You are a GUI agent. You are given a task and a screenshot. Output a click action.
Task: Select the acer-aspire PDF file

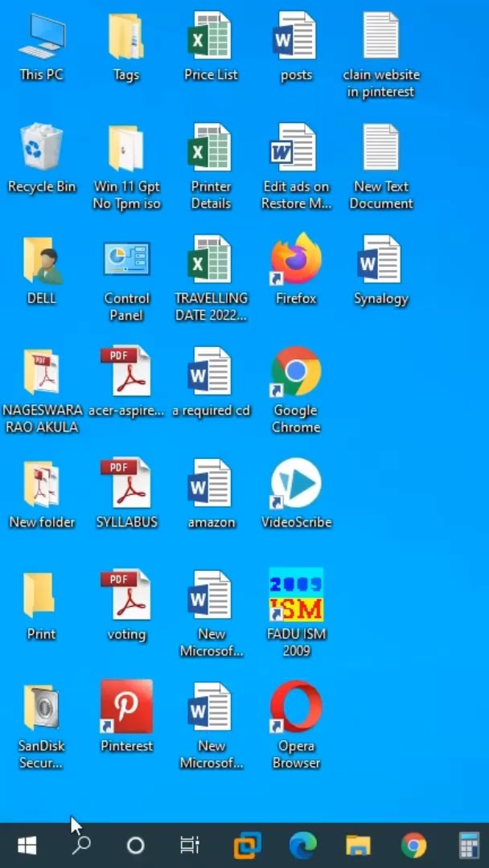pos(125,371)
